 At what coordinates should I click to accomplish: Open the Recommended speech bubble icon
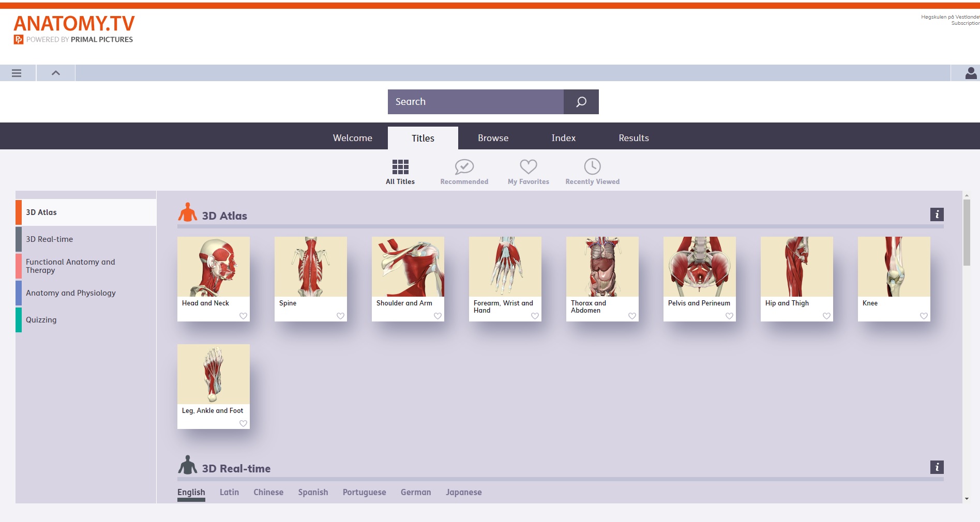[x=464, y=167]
